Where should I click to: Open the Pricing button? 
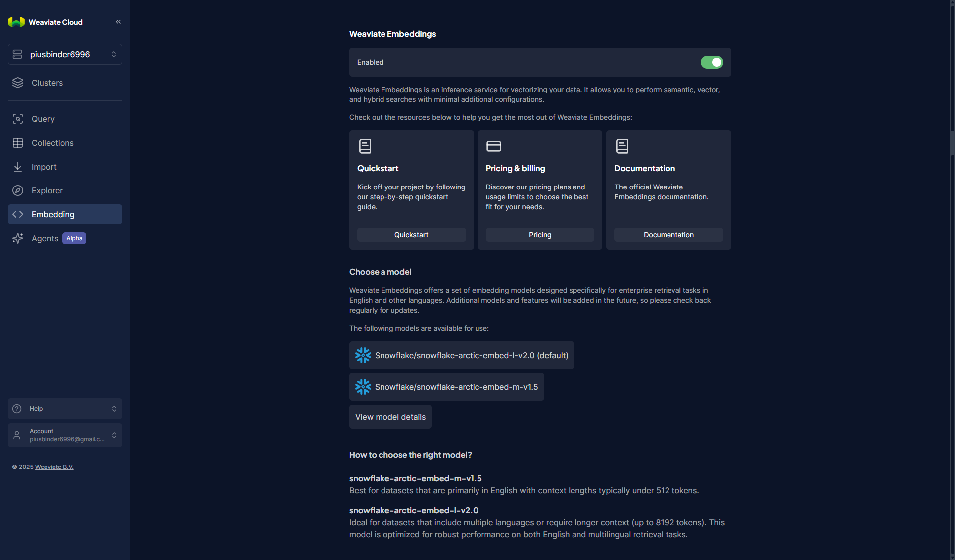540,235
